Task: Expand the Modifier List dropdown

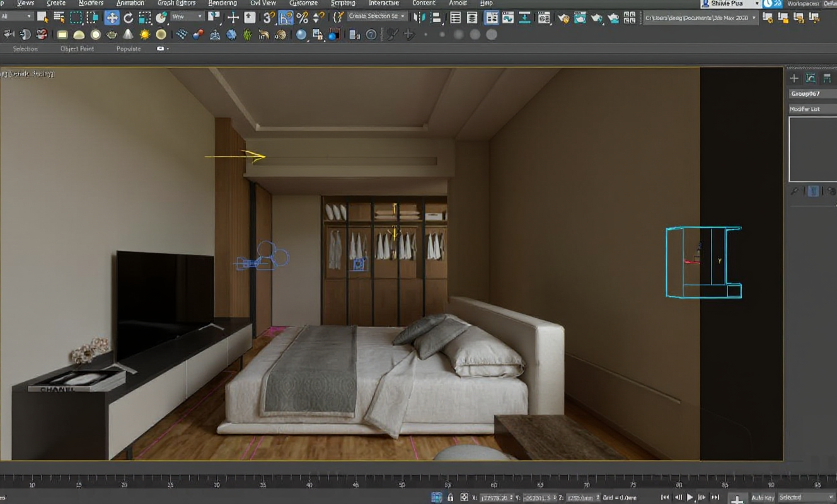Action: click(x=812, y=109)
